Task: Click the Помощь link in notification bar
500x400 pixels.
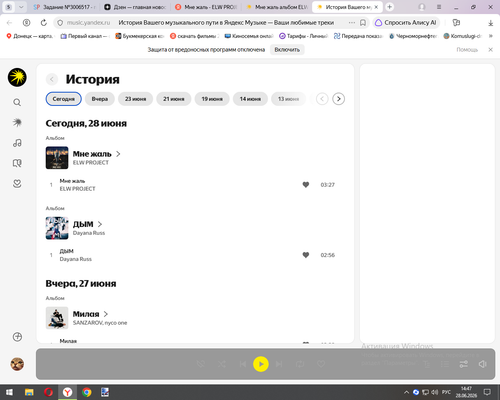Action: (x=467, y=50)
